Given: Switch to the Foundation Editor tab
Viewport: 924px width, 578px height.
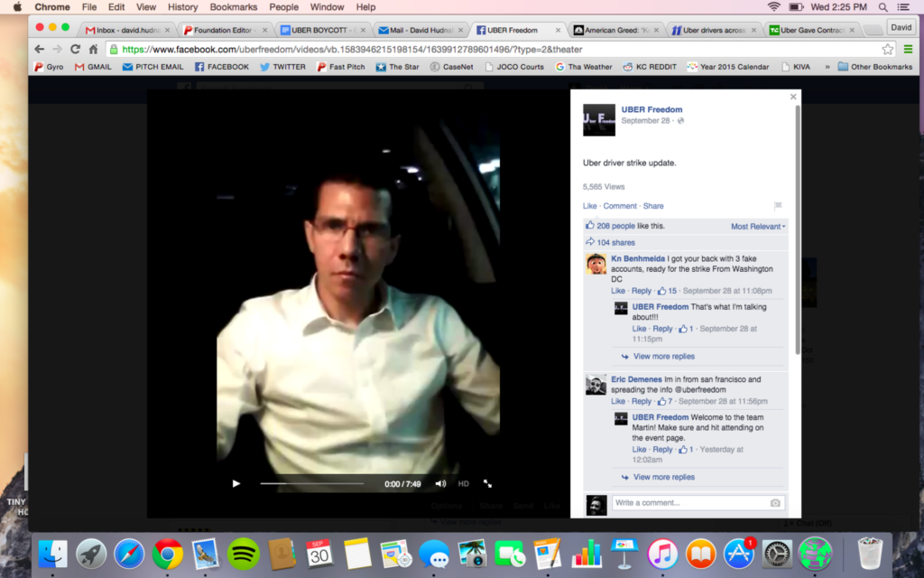Looking at the screenshot, I should (x=225, y=30).
